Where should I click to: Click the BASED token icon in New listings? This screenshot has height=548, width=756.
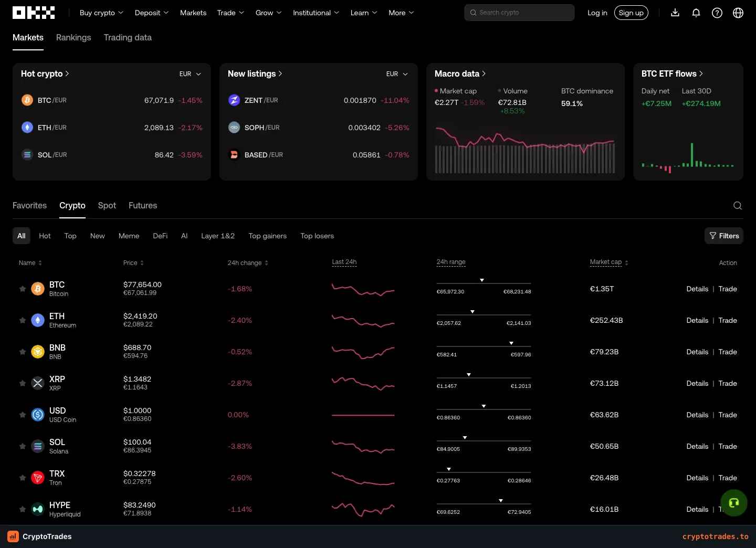point(234,155)
